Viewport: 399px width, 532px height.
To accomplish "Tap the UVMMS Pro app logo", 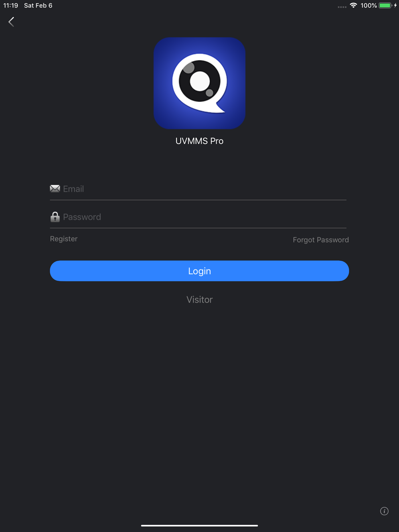I will (199, 83).
